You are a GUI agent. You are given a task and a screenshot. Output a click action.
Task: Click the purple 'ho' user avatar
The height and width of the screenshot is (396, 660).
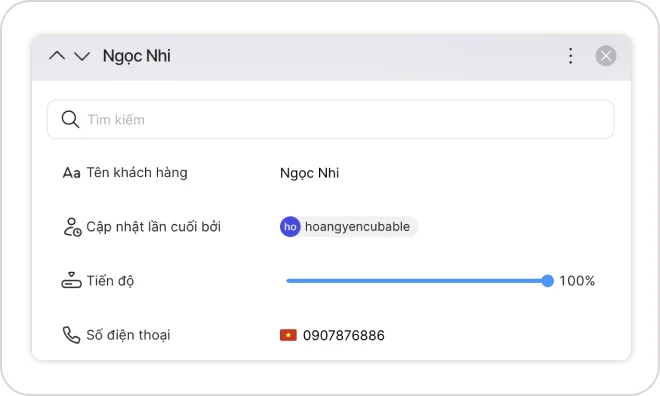point(290,227)
